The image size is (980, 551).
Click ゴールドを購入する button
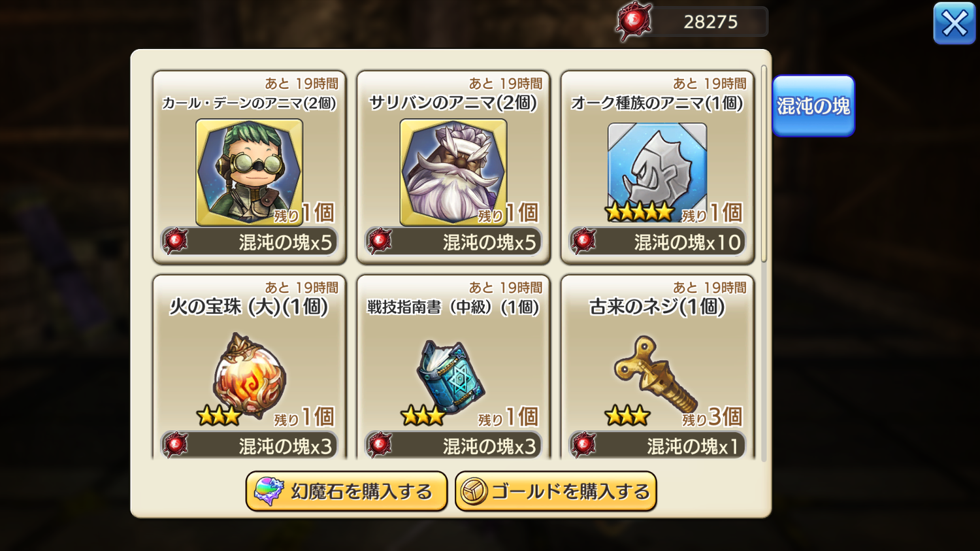coord(555,492)
